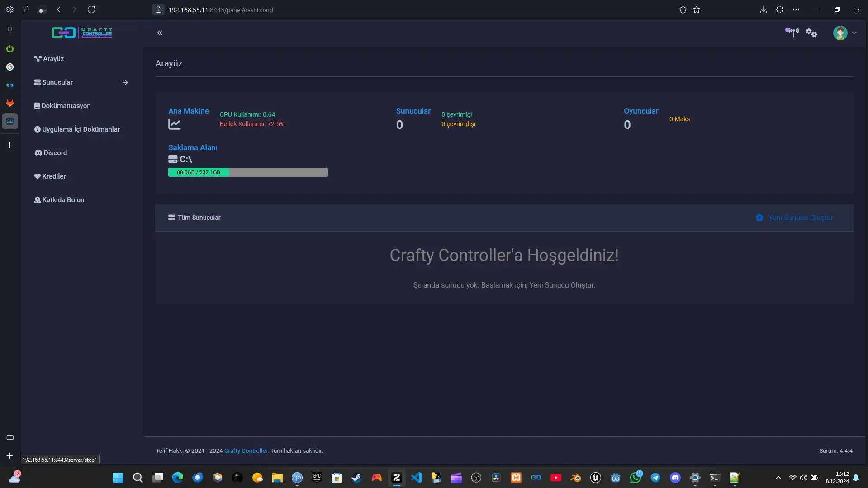Reload the page with refresh button

(x=91, y=9)
